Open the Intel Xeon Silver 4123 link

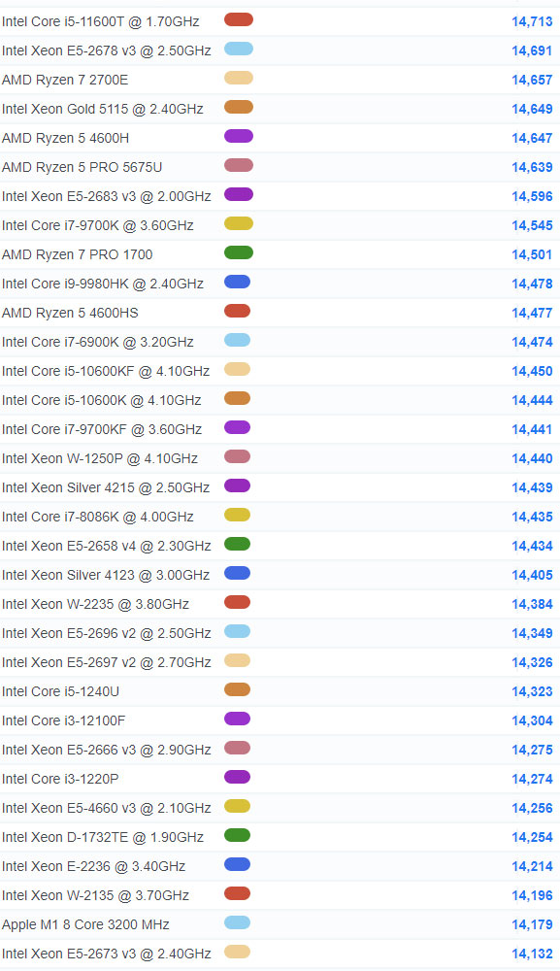click(106, 575)
